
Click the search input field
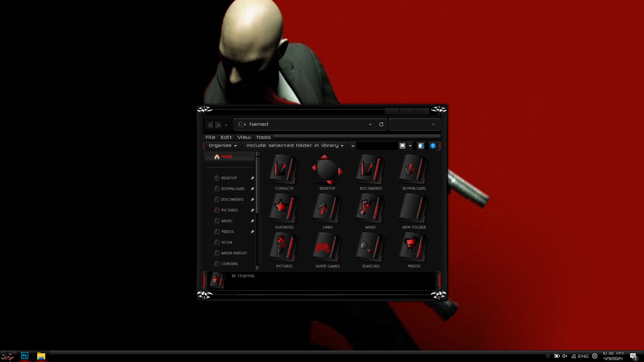click(x=412, y=125)
